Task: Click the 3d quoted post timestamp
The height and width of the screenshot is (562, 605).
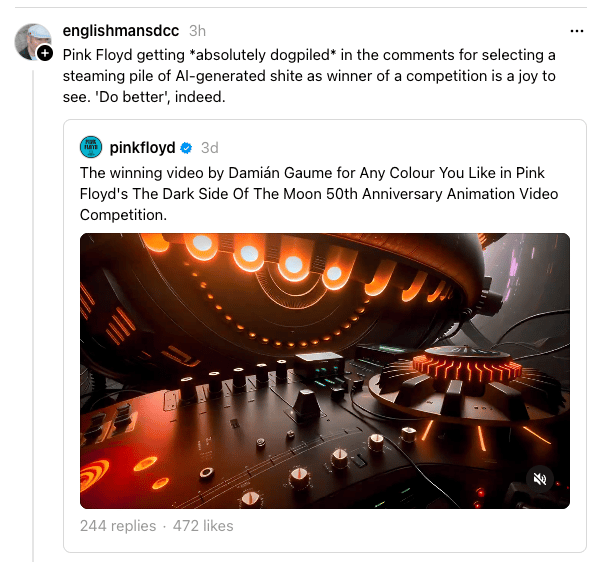Action: (x=210, y=148)
